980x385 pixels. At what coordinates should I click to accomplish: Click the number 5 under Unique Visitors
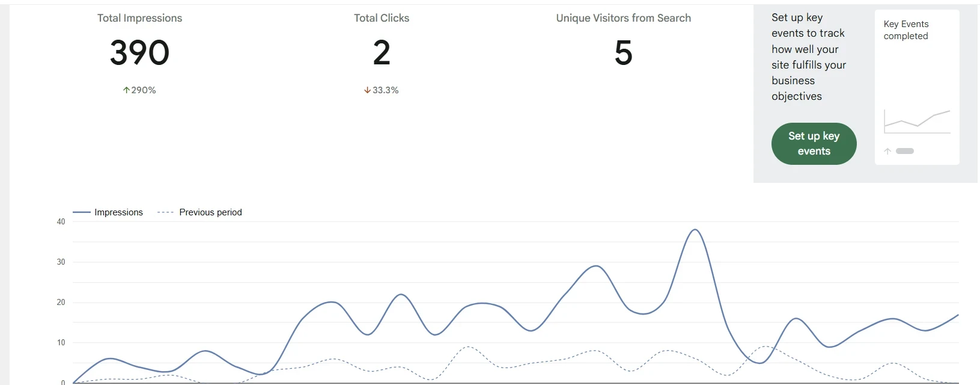click(623, 52)
